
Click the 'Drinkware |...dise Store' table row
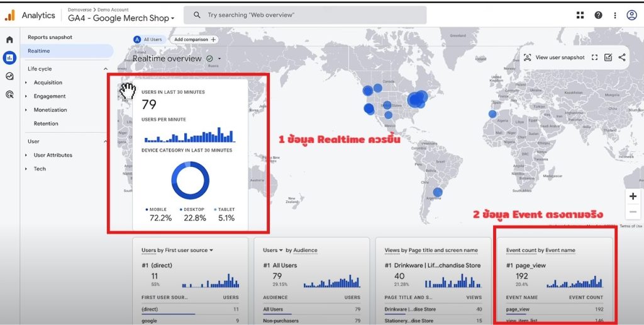pyautogui.click(x=433, y=309)
